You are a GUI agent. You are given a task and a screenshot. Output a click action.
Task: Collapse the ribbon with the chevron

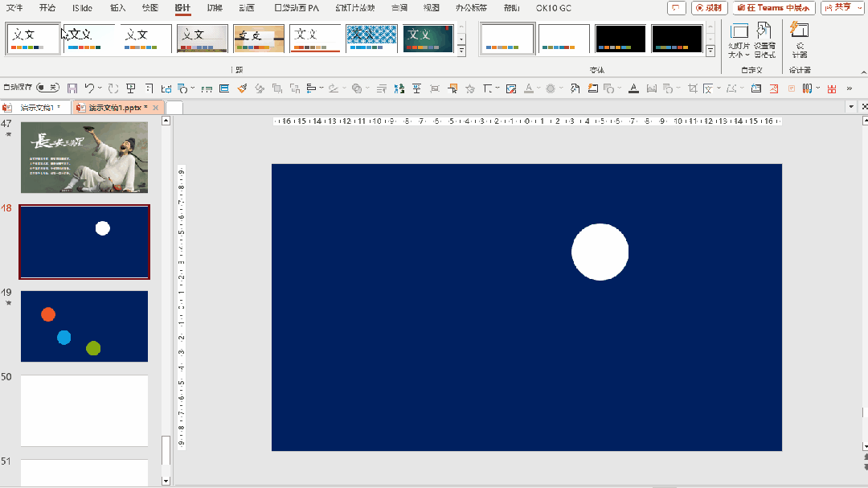863,72
